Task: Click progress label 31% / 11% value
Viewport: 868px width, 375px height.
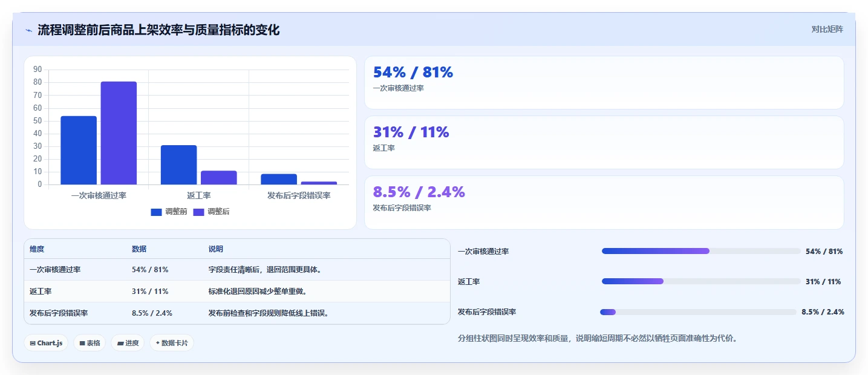Action: click(x=823, y=282)
